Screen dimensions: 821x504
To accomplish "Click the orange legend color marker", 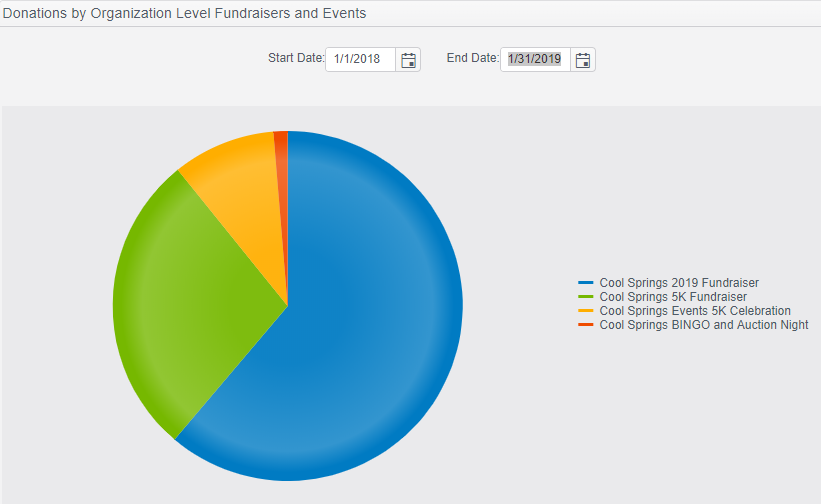I will (586, 311).
